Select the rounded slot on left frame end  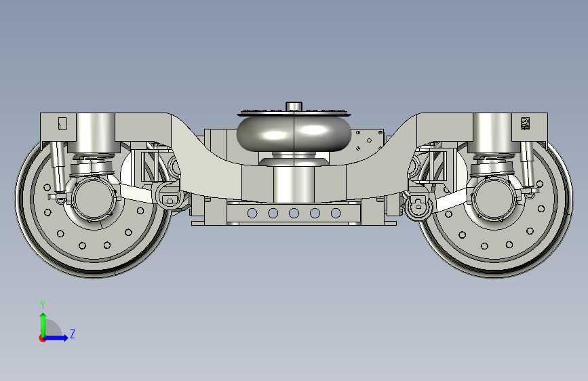pyautogui.click(x=62, y=123)
